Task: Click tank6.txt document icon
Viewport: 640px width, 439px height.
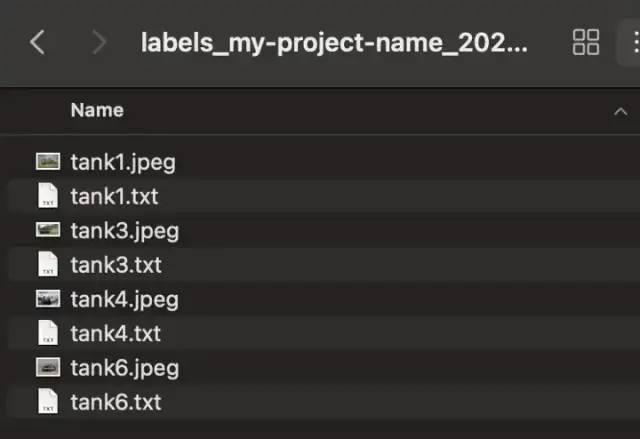Action: tap(48, 401)
